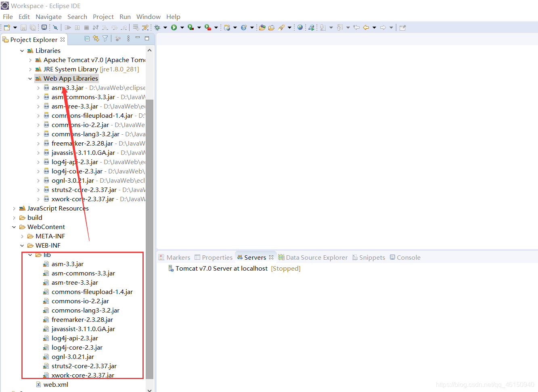Open dropdown arrow next to Debug icon
The height and width of the screenshot is (392, 538).
point(165,27)
